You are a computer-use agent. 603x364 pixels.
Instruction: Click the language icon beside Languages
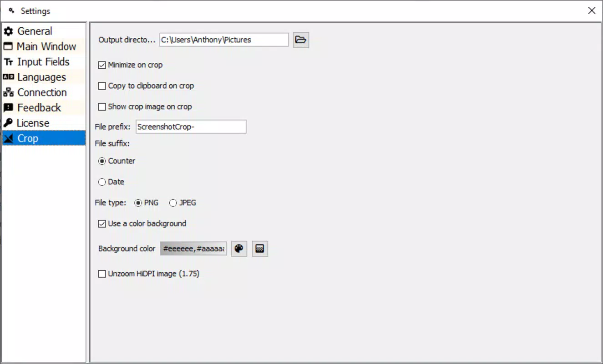click(8, 77)
